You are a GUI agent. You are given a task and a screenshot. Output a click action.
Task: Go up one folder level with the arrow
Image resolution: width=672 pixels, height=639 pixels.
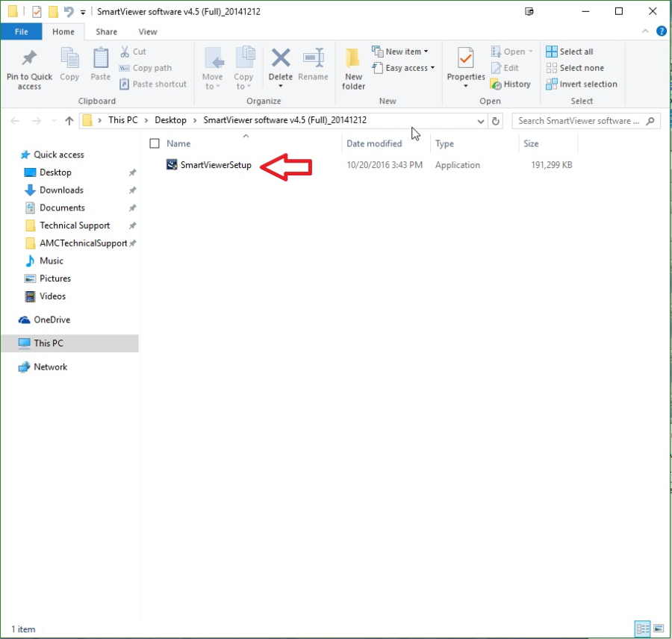pos(69,121)
